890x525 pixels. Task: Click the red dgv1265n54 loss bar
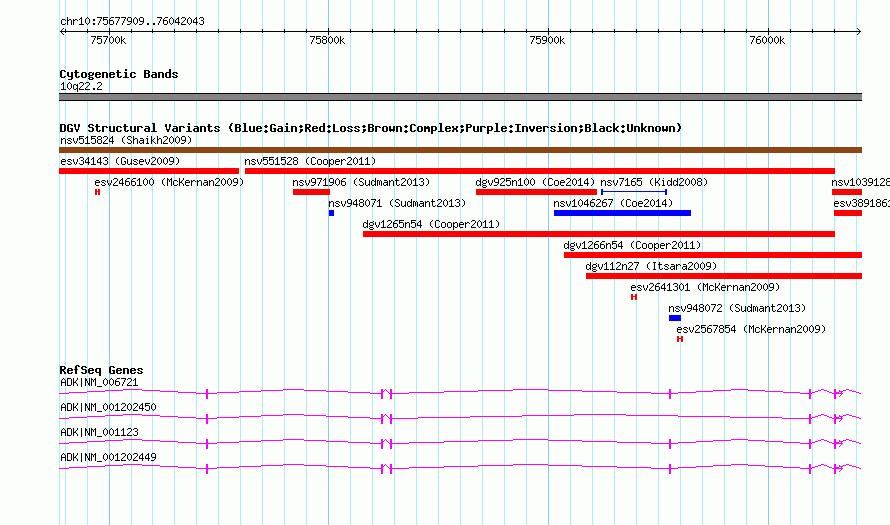(599, 234)
